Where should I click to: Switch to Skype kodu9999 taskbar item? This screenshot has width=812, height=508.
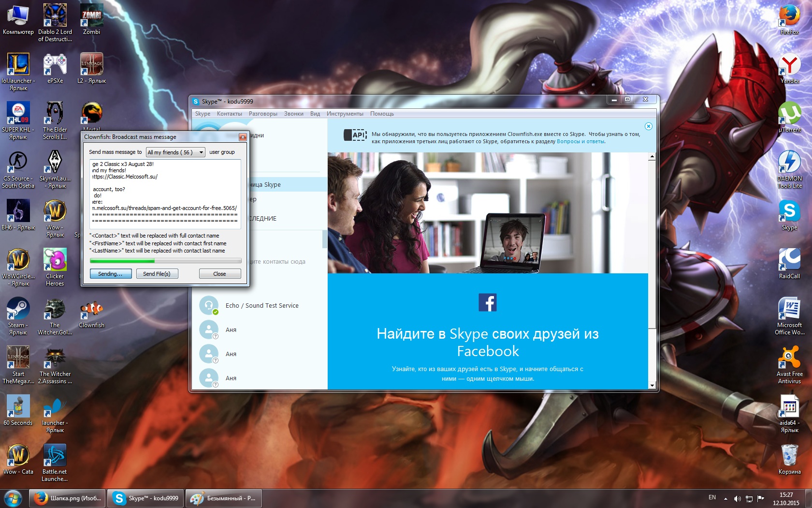coord(145,498)
